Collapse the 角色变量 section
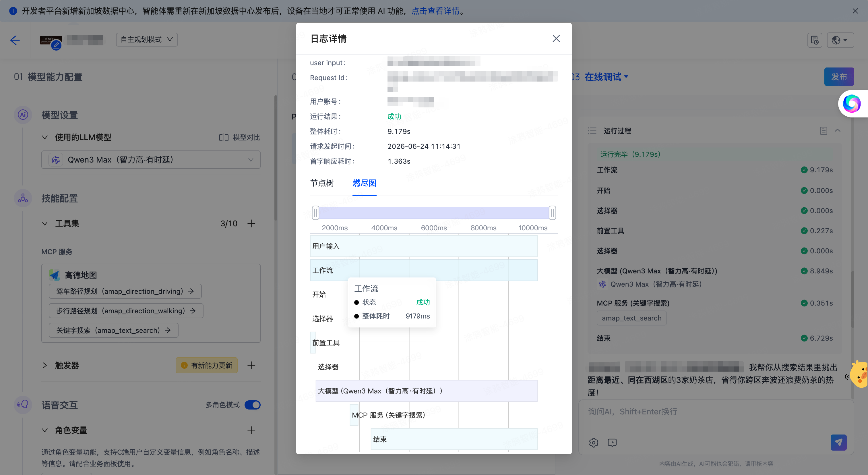 (x=44, y=430)
